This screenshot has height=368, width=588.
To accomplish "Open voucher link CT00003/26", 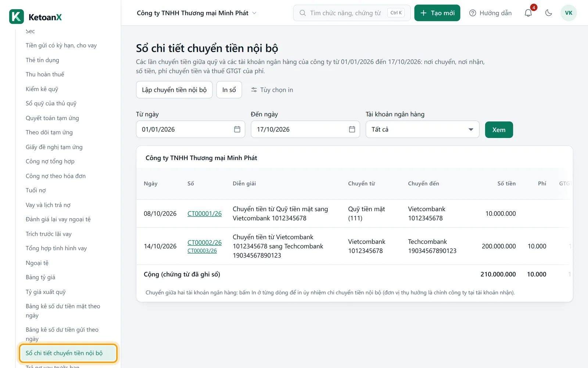I will (202, 251).
